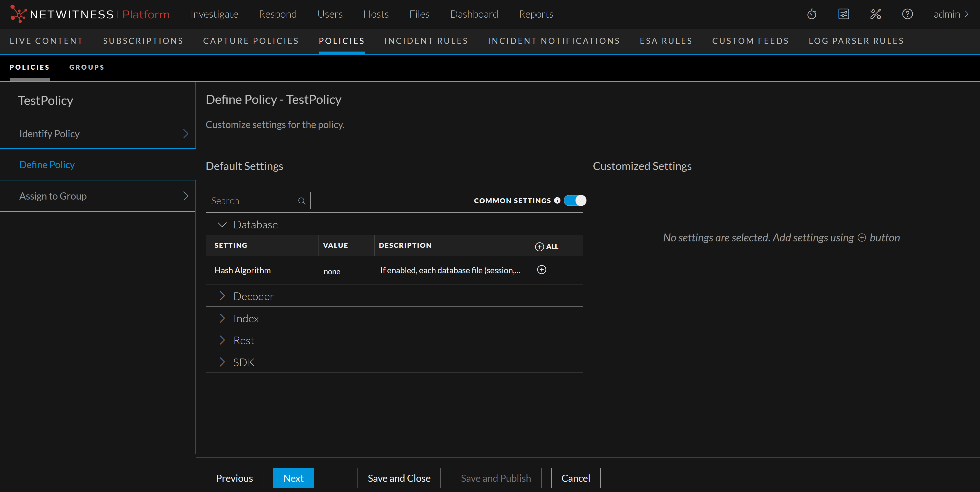Open the jobs stopwatch icon
The image size is (980, 492).
(x=812, y=14)
